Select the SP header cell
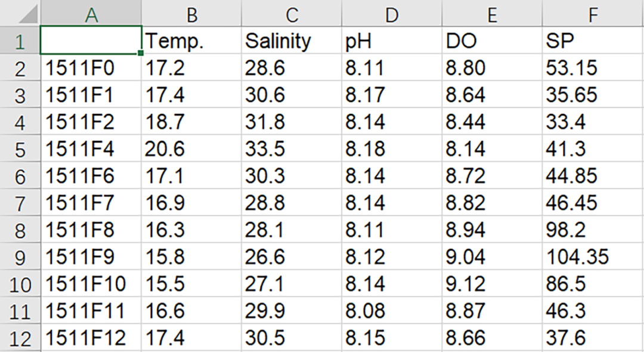Screen dimensions: 644x352 click(593, 40)
